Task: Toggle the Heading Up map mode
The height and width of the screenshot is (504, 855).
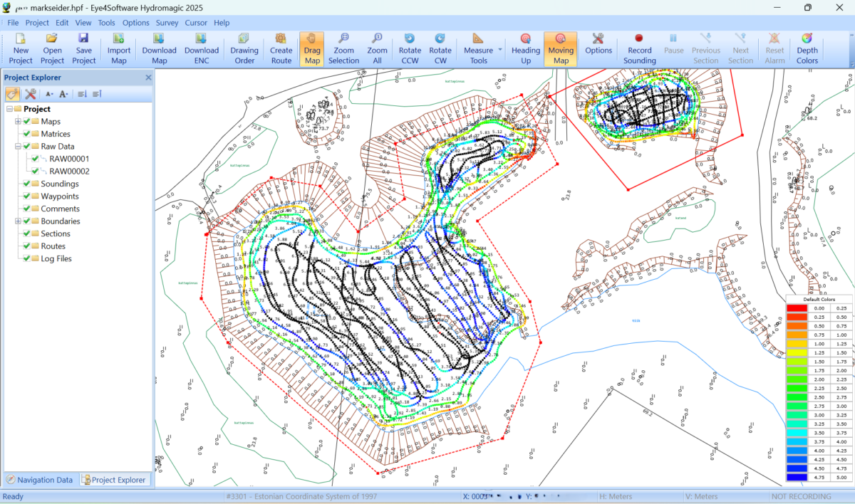Action: coord(526,49)
